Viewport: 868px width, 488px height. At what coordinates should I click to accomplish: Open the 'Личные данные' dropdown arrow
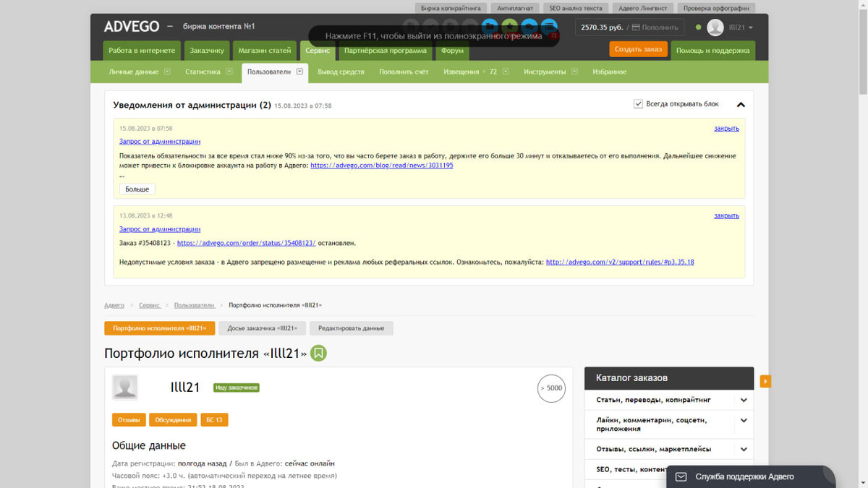coord(167,72)
